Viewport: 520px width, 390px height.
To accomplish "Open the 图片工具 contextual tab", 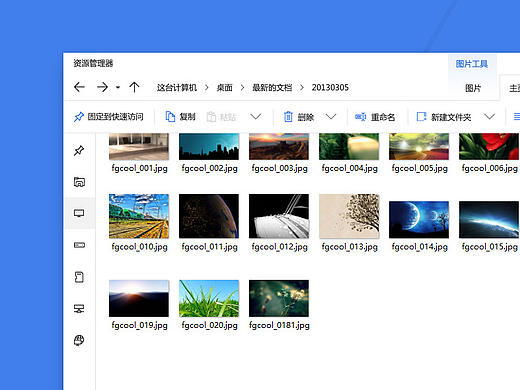I will click(472, 64).
